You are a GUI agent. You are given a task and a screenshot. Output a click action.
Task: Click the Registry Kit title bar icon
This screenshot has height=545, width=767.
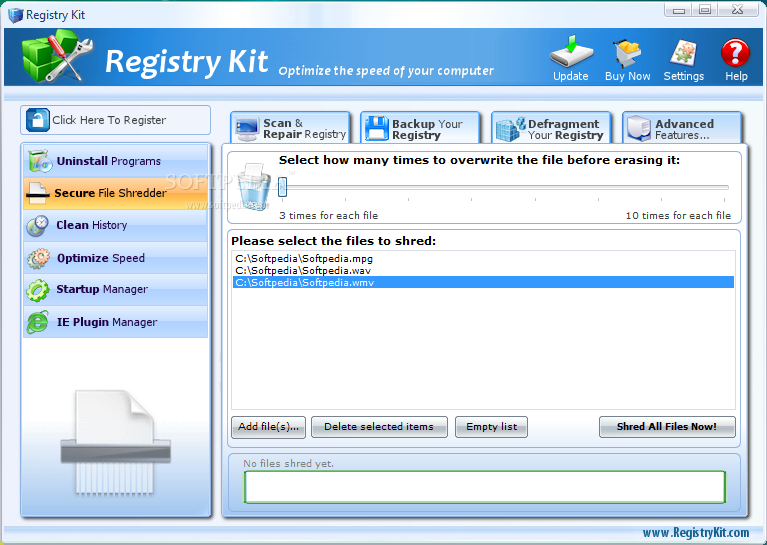[x=16, y=15]
